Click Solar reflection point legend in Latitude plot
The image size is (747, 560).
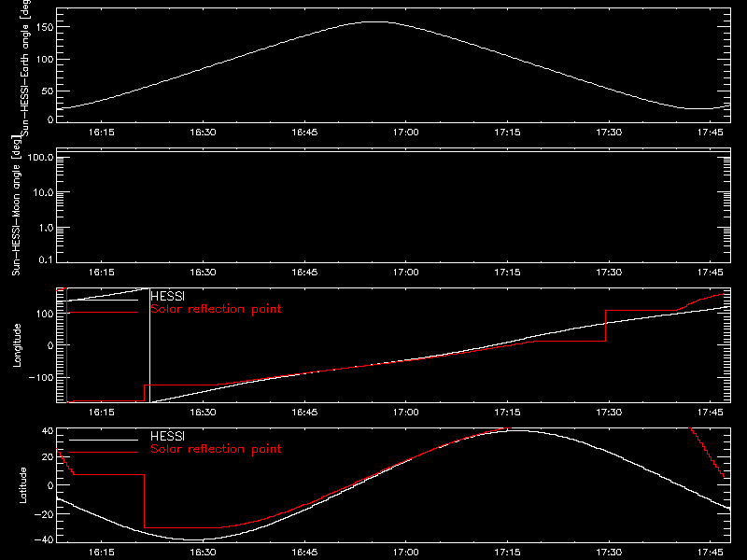point(216,449)
